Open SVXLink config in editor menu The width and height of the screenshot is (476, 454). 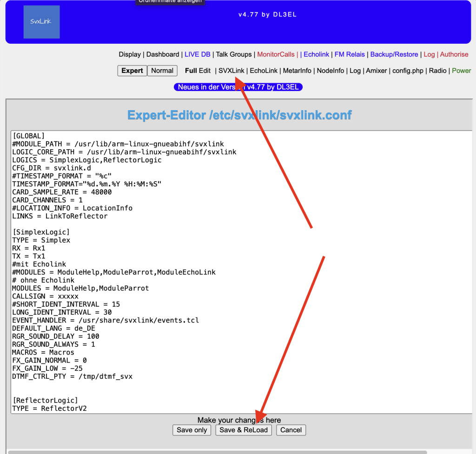tap(231, 71)
